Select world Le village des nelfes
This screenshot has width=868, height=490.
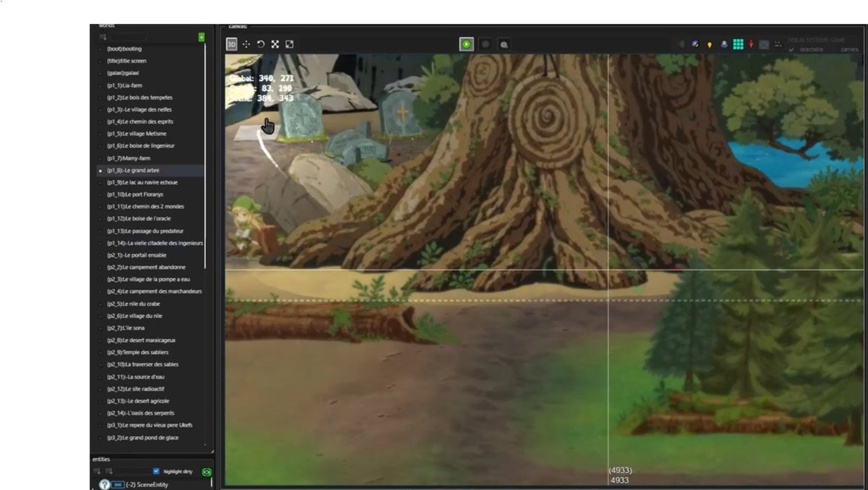[x=151, y=109]
